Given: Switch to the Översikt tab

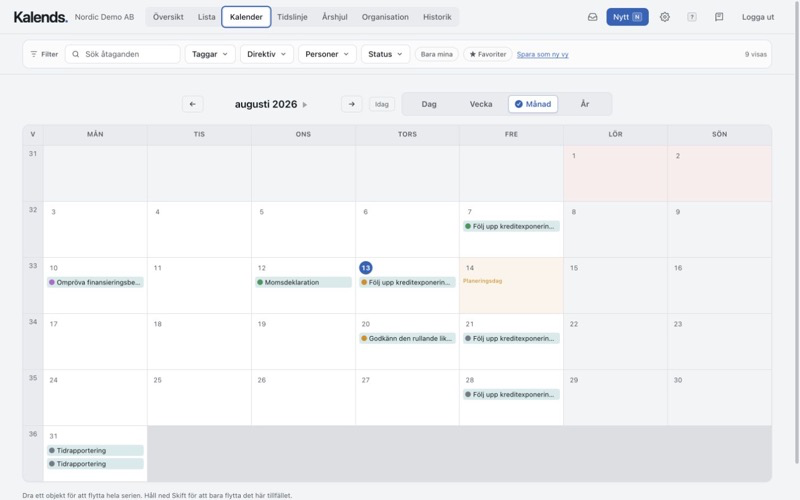Looking at the screenshot, I should [x=168, y=17].
